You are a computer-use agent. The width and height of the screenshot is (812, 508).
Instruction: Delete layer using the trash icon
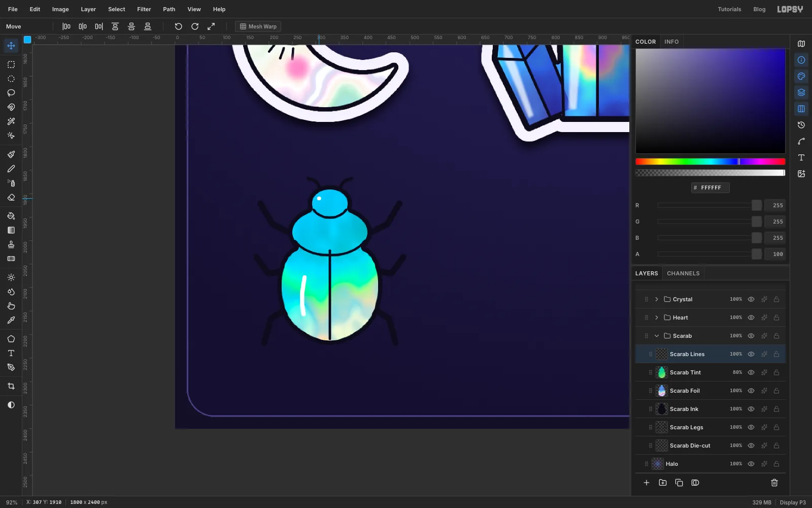pyautogui.click(x=774, y=483)
